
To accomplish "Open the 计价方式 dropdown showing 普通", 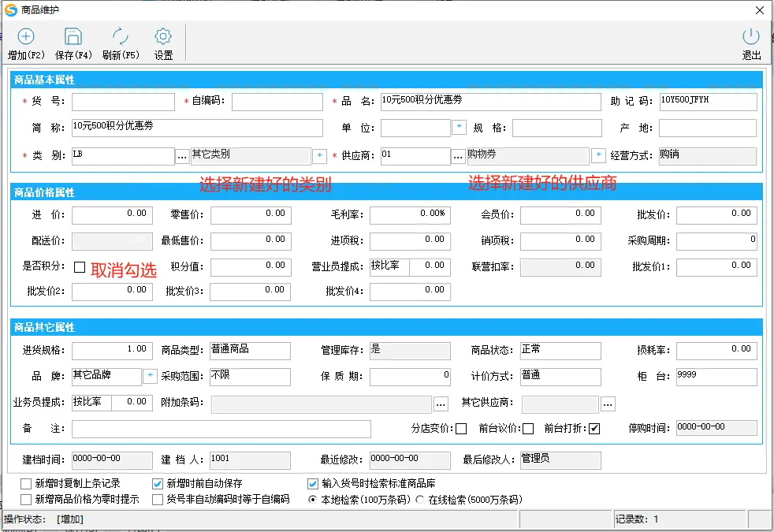I will [x=560, y=377].
